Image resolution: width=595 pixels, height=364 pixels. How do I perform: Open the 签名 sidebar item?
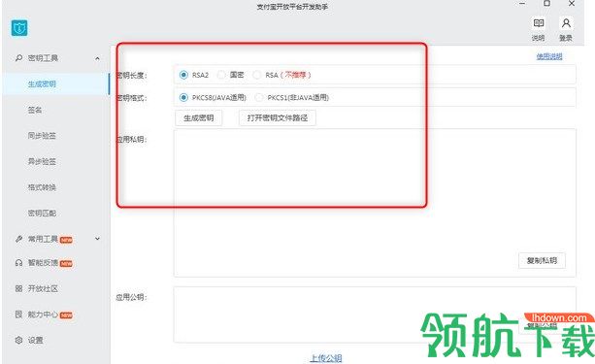pos(35,110)
